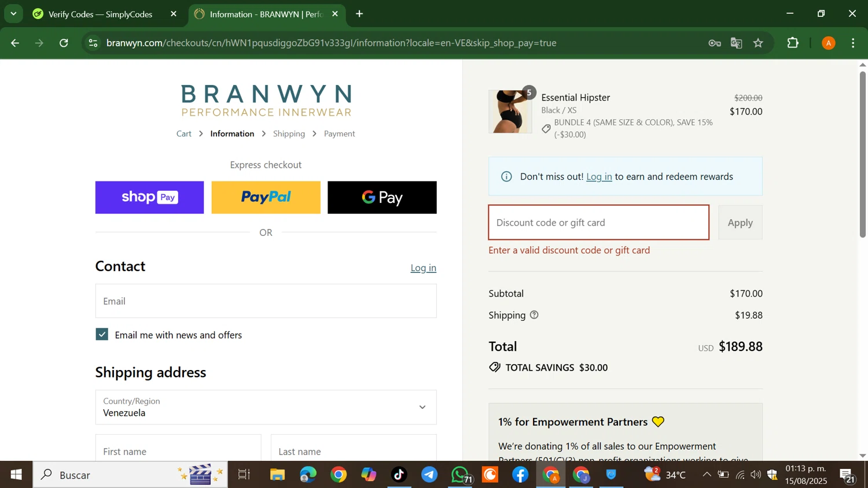
Task: Open the Windows Start menu
Action: pyautogui.click(x=16, y=475)
